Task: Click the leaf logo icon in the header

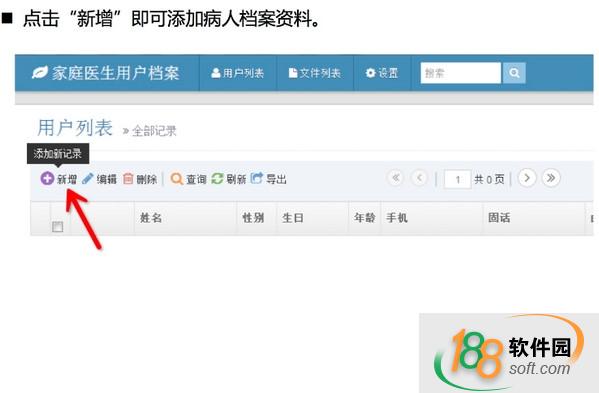Action: coord(40,73)
